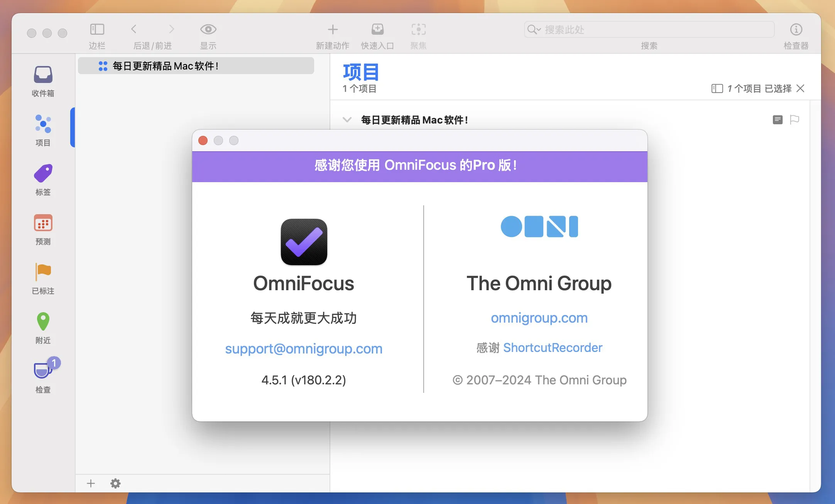This screenshot has height=504, width=835.
Task: Click the 项目 heading title
Action: pyautogui.click(x=361, y=72)
